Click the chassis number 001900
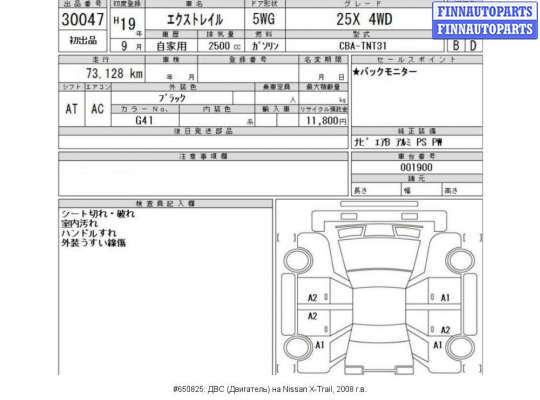 tap(416, 167)
